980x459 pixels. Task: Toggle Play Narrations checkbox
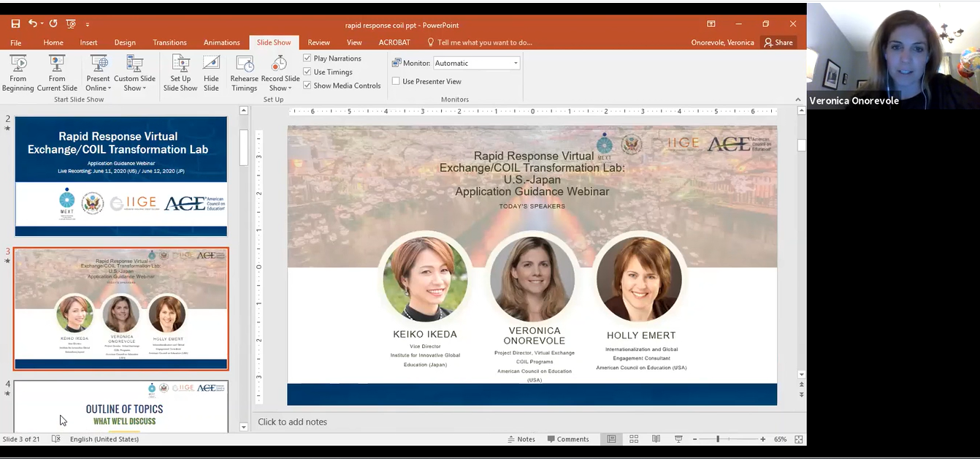307,58
